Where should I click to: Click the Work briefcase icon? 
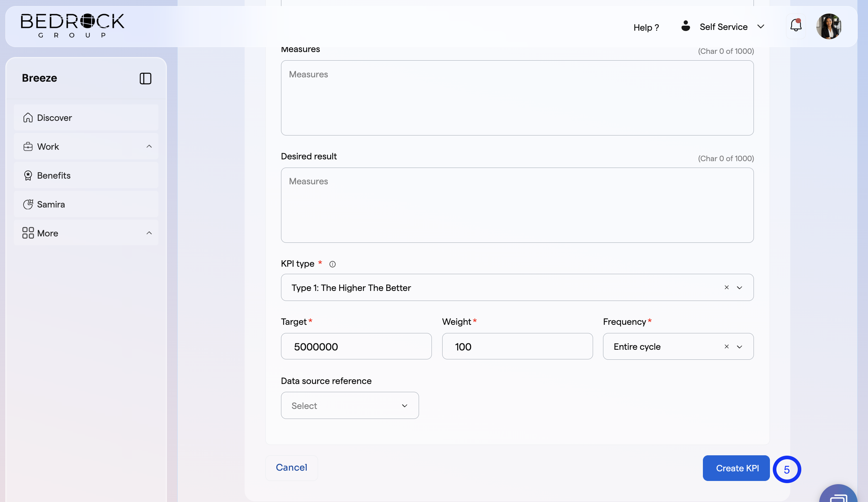point(28,147)
